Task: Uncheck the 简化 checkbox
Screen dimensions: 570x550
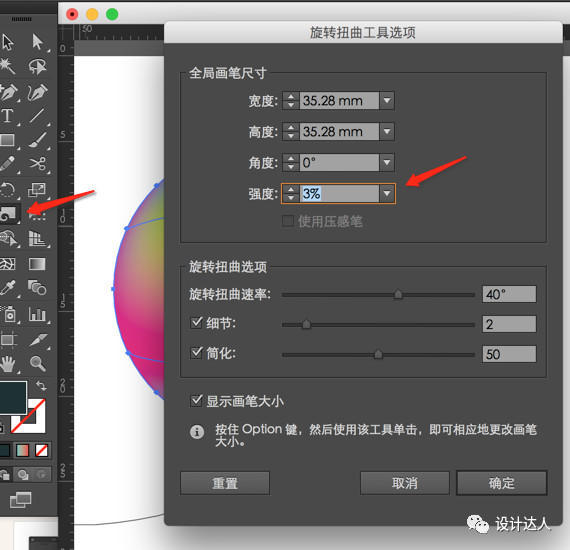Action: click(x=196, y=353)
